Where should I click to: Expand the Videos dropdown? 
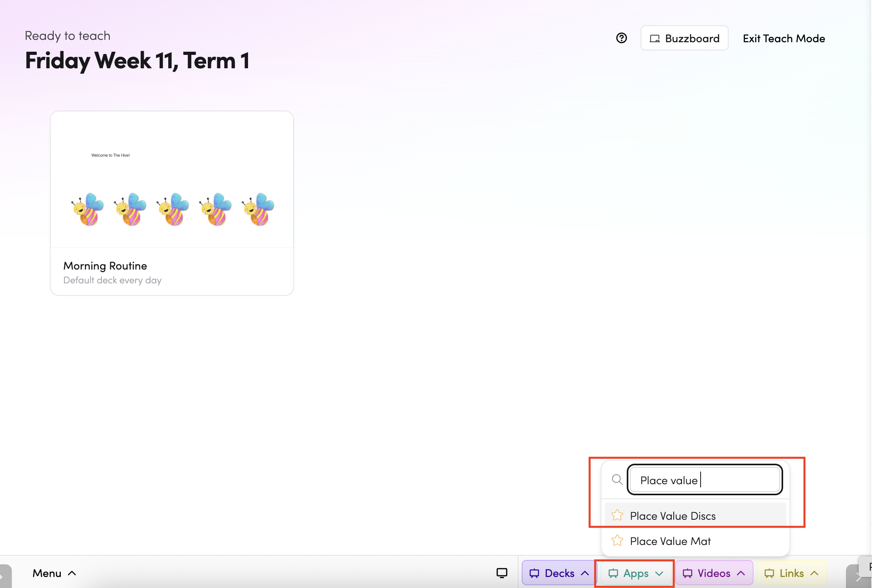coord(741,573)
